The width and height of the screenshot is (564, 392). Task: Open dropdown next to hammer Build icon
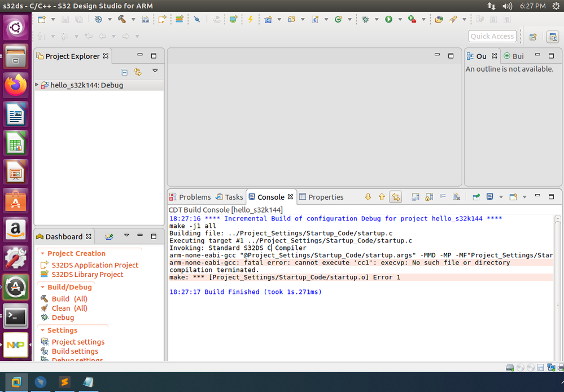click(133, 19)
